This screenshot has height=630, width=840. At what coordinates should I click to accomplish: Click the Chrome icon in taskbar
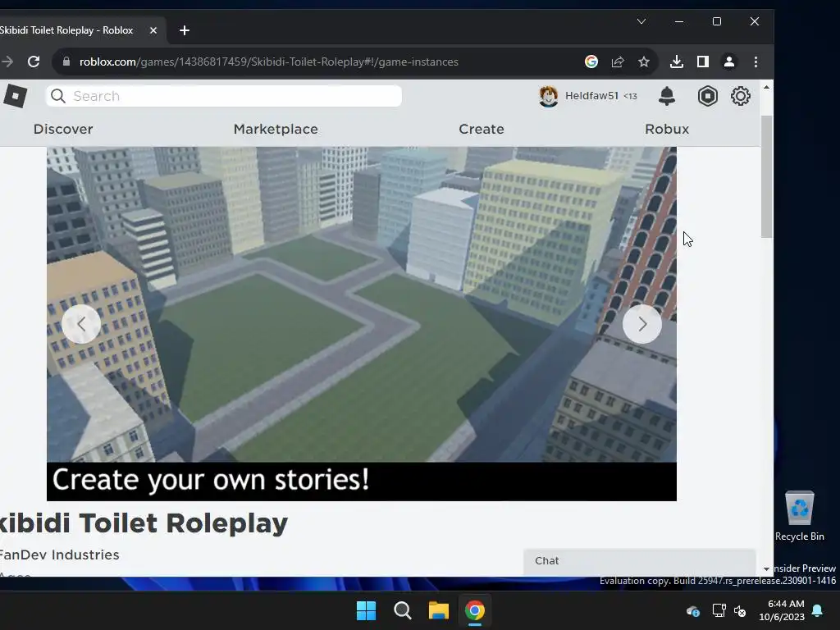coord(475,610)
